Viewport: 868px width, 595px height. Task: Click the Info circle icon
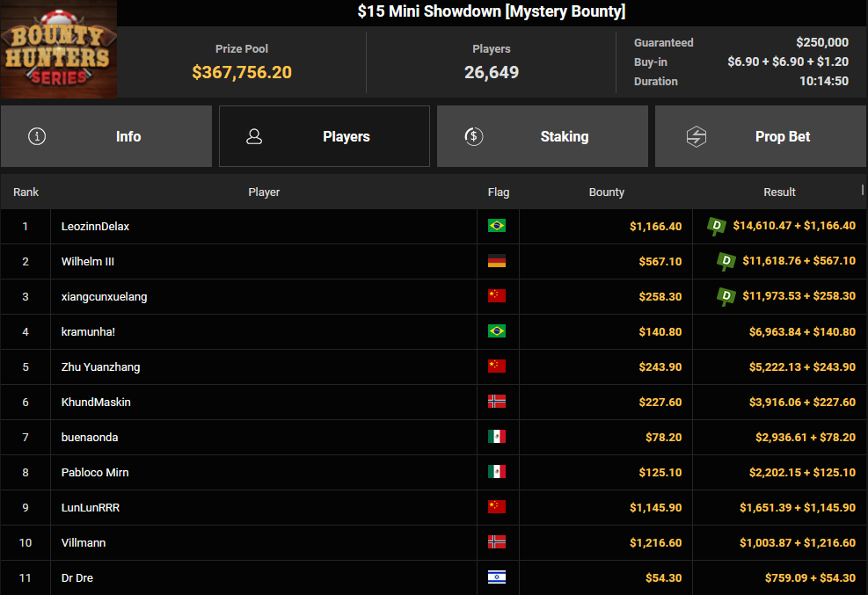click(x=37, y=136)
